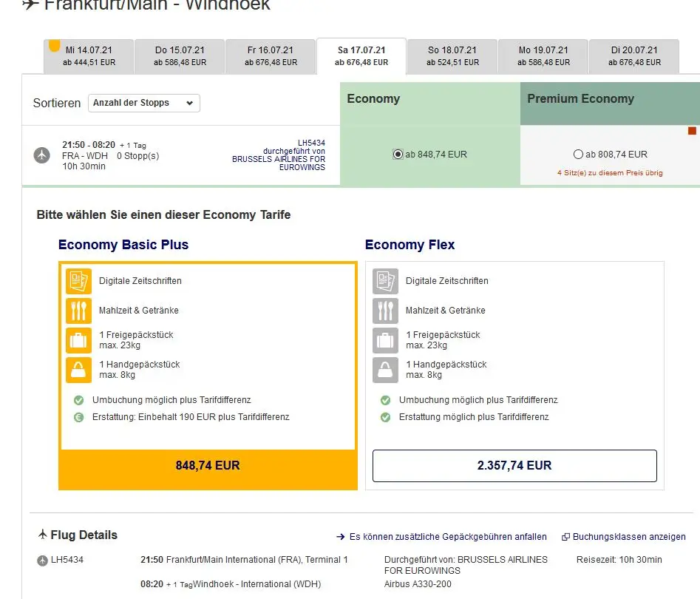Open Buchungsklassen anzeigen link
This screenshot has height=599, width=700.
(629, 536)
